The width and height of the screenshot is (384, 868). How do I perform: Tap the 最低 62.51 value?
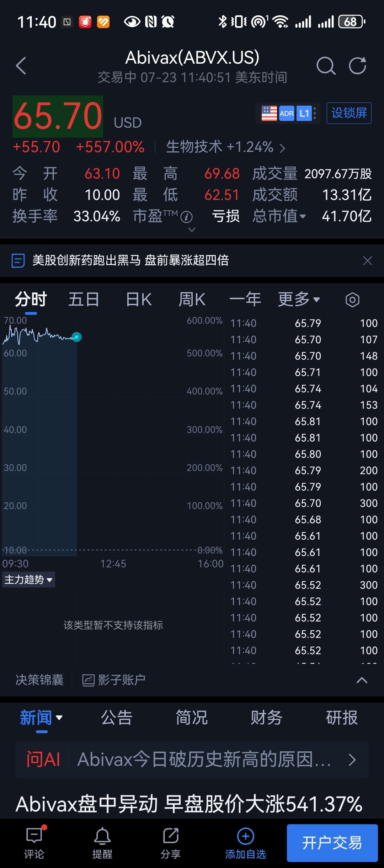pyautogui.click(x=222, y=195)
